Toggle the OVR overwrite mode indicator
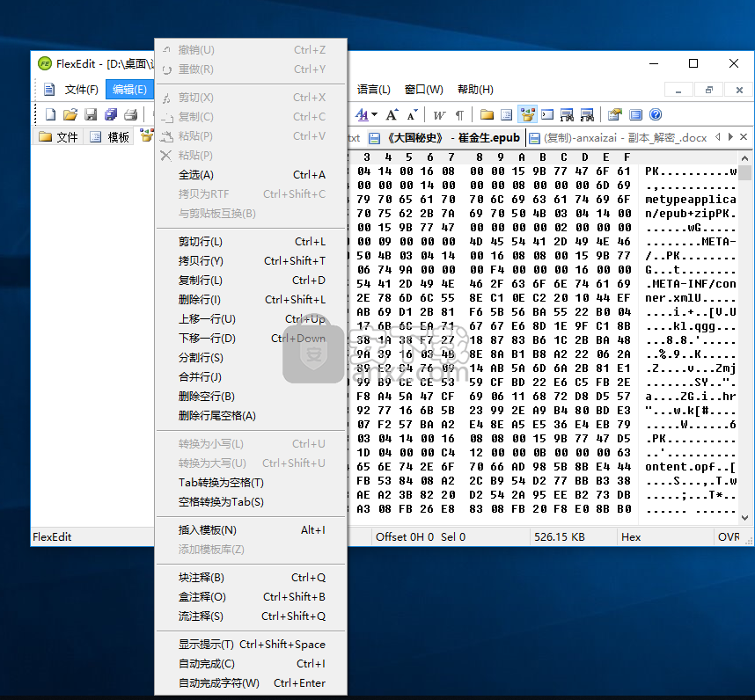Screen dimensions: 755x700 [729, 537]
